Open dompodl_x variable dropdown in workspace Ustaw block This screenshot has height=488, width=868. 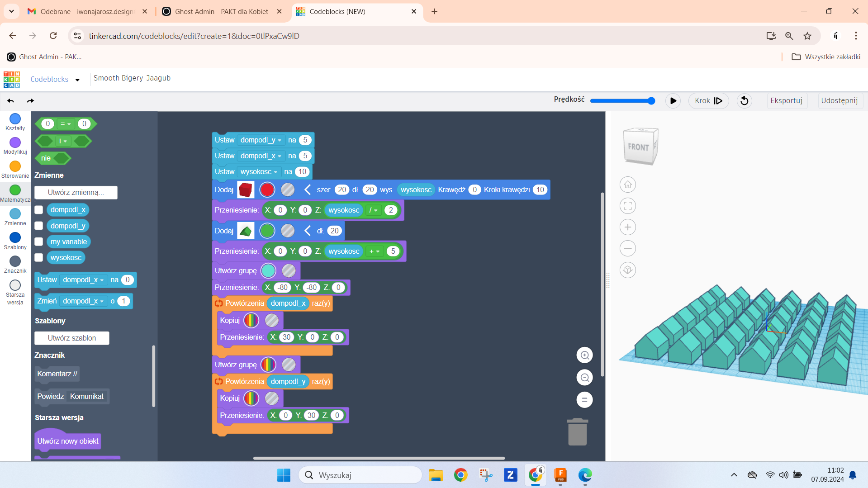pos(261,156)
